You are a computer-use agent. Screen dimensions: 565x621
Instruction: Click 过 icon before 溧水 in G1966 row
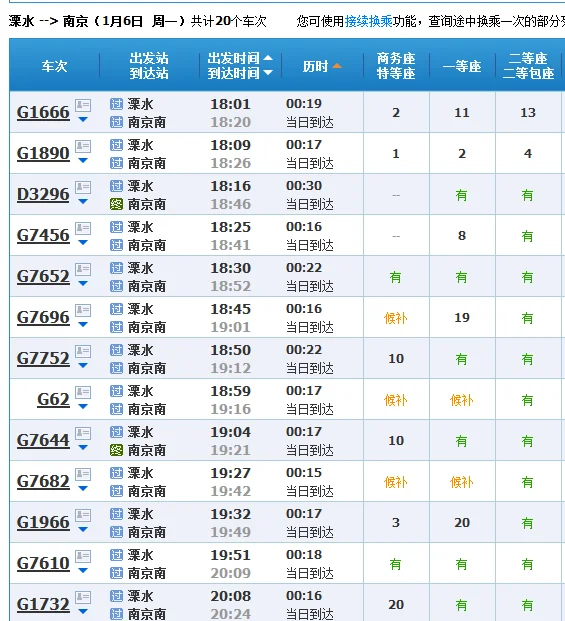pos(116,514)
